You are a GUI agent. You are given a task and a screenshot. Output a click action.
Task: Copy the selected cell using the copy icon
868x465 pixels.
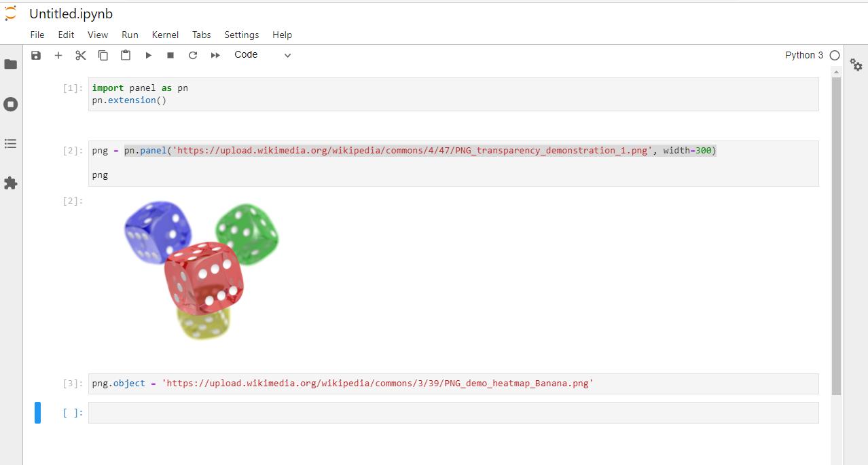[103, 55]
